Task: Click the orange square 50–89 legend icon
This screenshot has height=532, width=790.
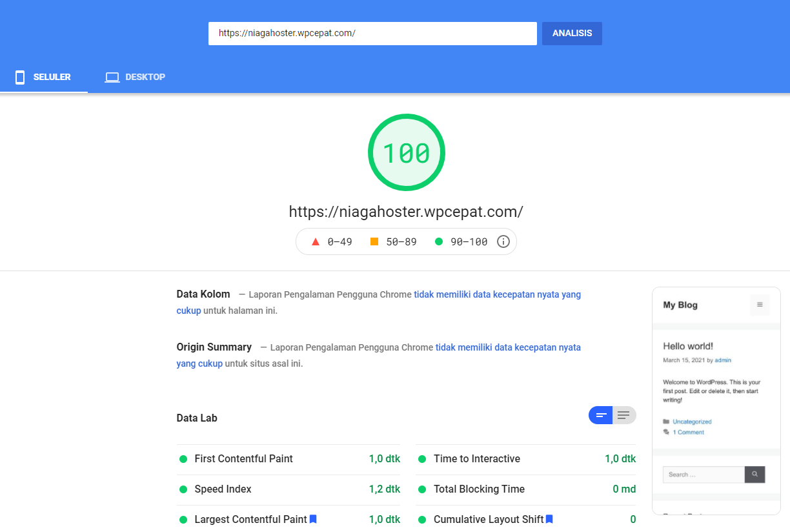Action: click(374, 242)
